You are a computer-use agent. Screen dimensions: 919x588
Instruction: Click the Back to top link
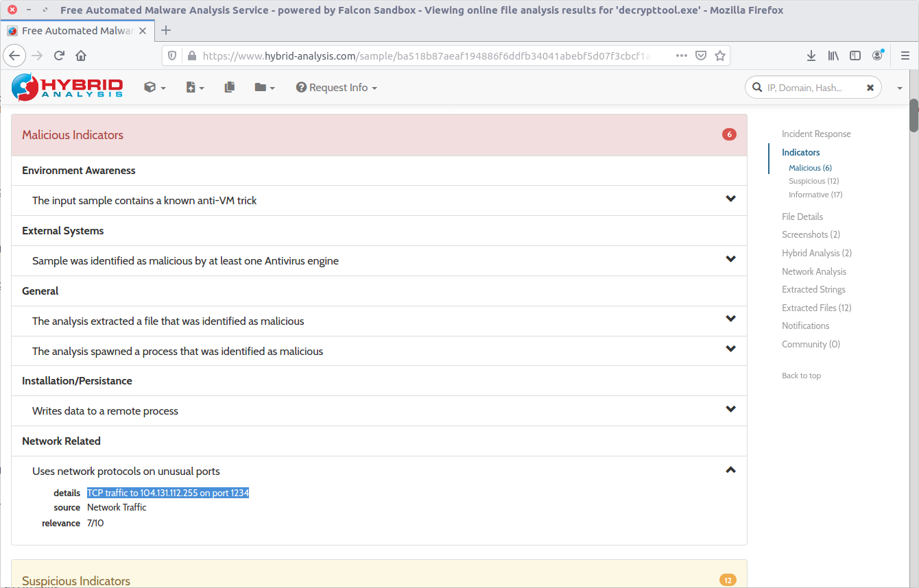coord(801,376)
